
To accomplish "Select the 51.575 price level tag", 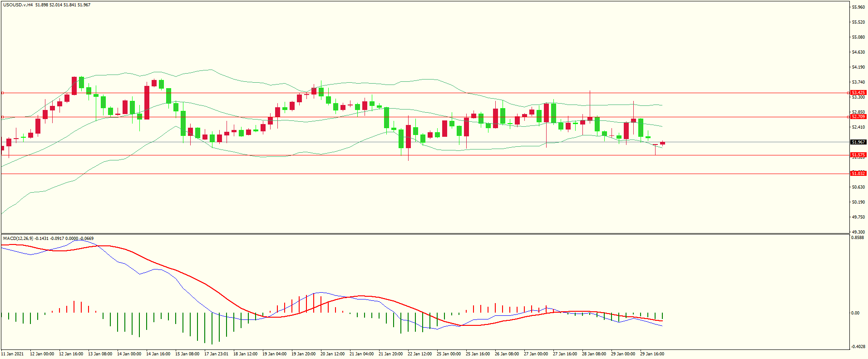I will [x=858, y=155].
